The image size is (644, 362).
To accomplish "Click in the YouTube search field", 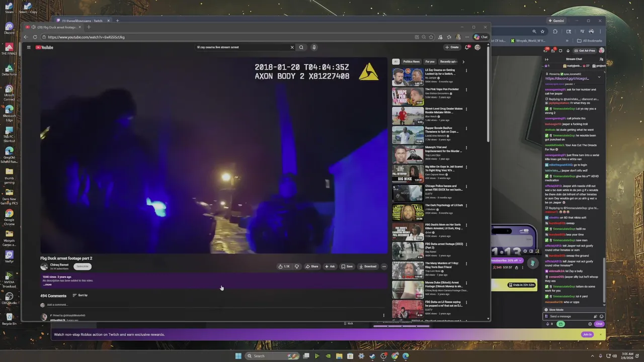I will [x=242, y=47].
